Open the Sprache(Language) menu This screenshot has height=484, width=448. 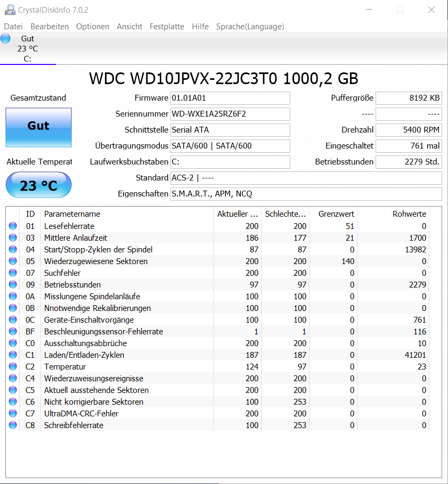(250, 27)
